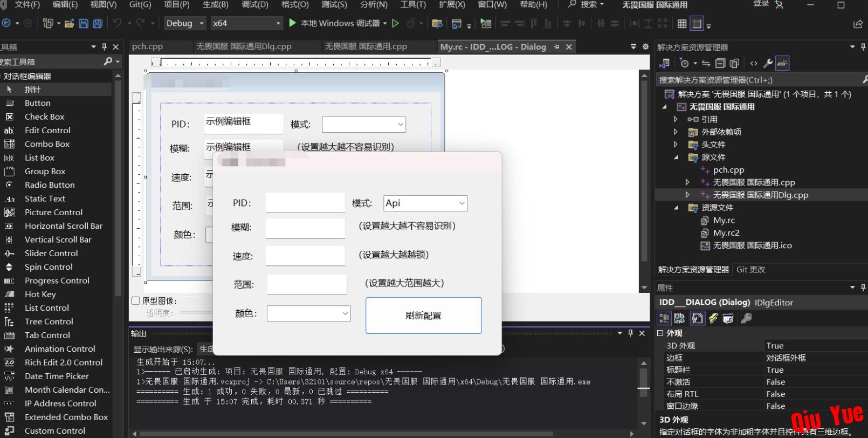The height and width of the screenshot is (438, 868).
Task: Collapse the 外观 property category
Action: point(660,333)
